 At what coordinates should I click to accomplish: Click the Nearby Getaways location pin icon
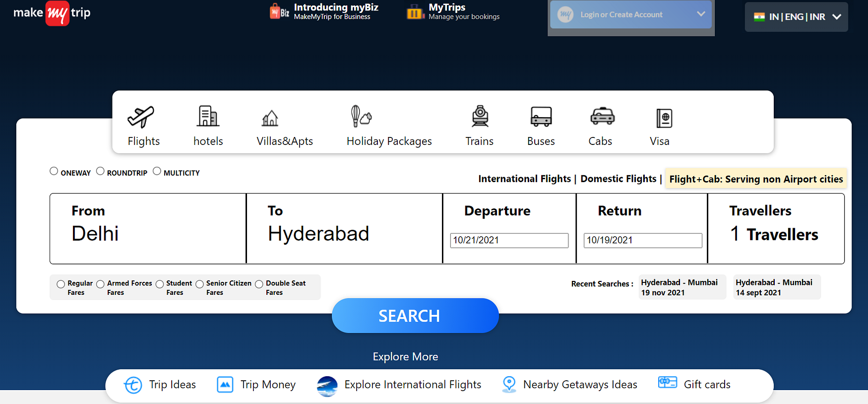pos(509,385)
